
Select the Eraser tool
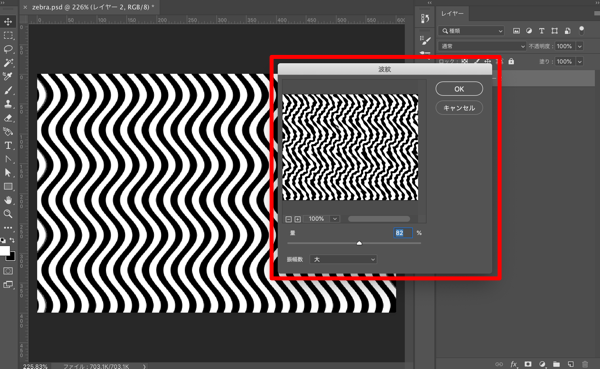(8, 118)
